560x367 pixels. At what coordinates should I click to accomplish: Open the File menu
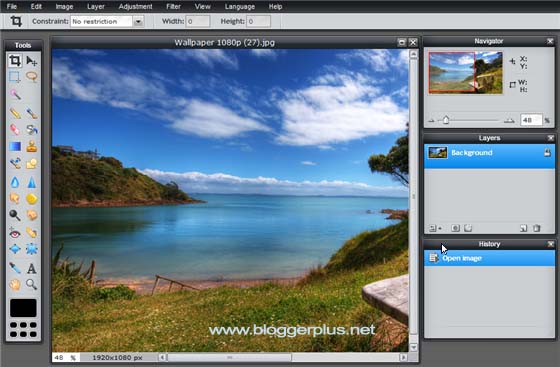[12, 6]
